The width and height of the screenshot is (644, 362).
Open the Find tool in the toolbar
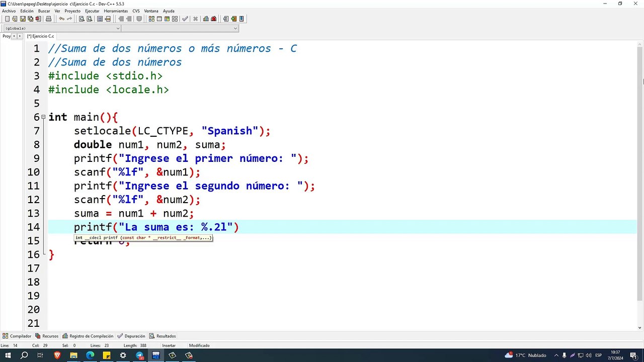82,19
